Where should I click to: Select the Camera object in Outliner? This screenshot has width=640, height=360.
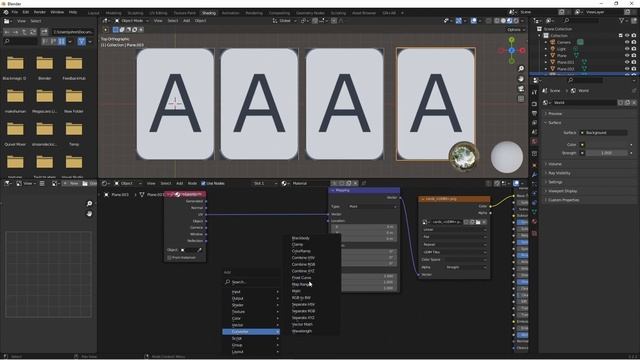click(564, 42)
